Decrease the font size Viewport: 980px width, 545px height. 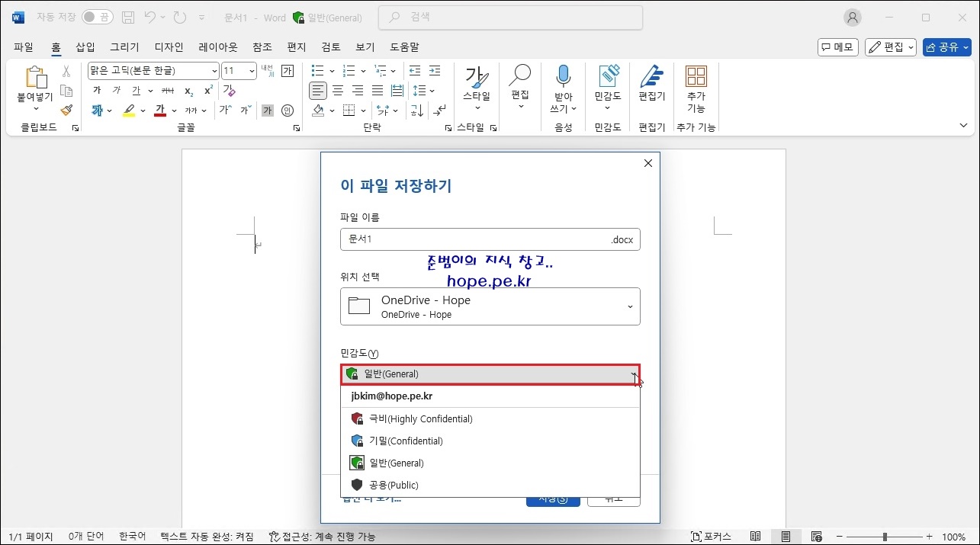tap(246, 111)
